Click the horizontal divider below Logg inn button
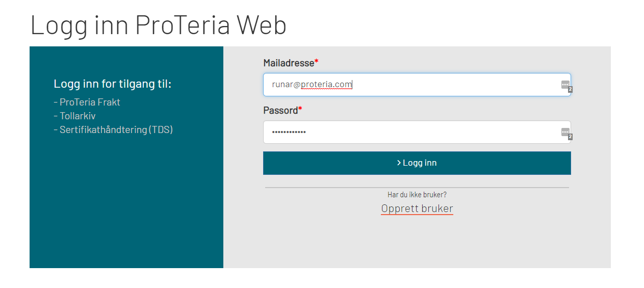The image size is (644, 288). [417, 188]
